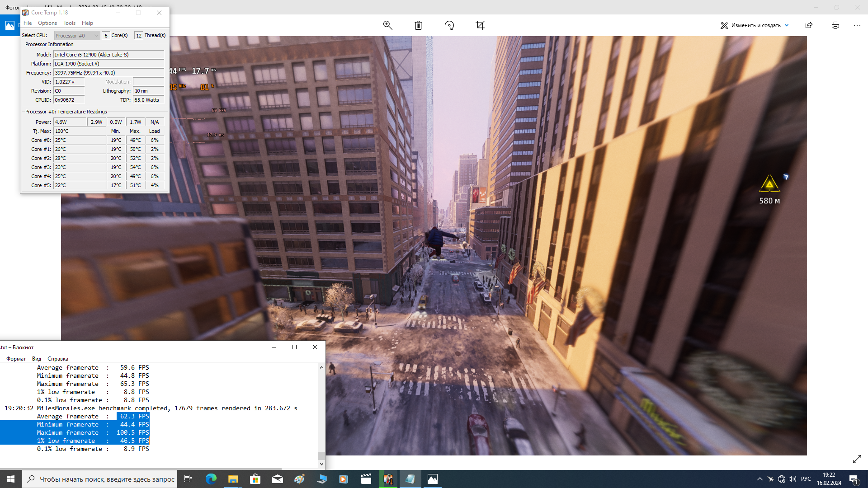This screenshot has width=868, height=488.
Task: Open Core Temp Tools menu
Action: pyautogui.click(x=69, y=23)
